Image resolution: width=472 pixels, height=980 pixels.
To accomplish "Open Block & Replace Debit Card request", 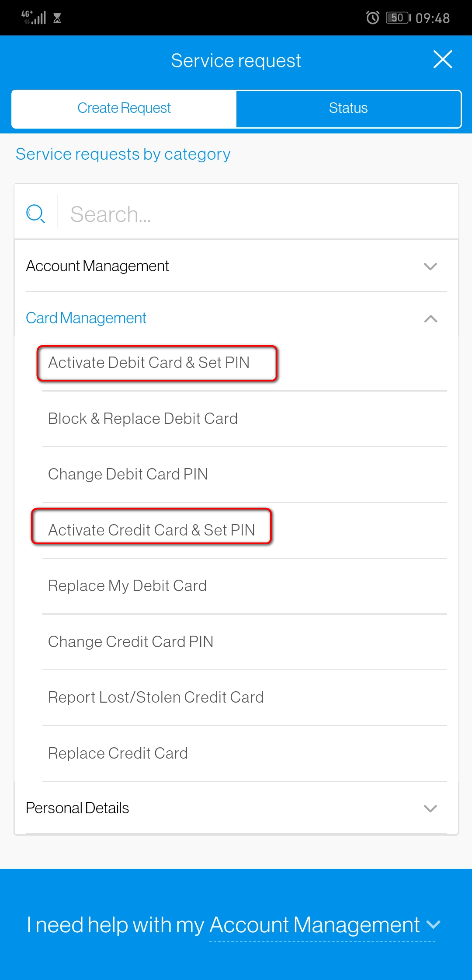I will coord(143,419).
